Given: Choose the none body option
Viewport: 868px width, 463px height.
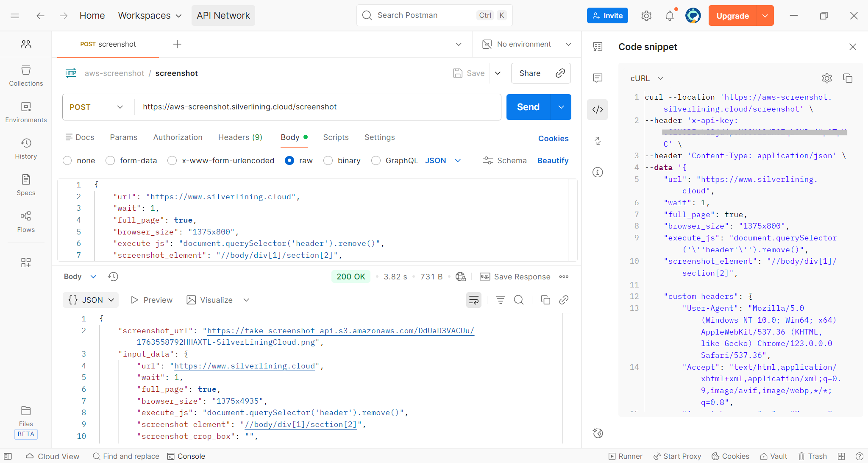Looking at the screenshot, I should pyautogui.click(x=67, y=161).
